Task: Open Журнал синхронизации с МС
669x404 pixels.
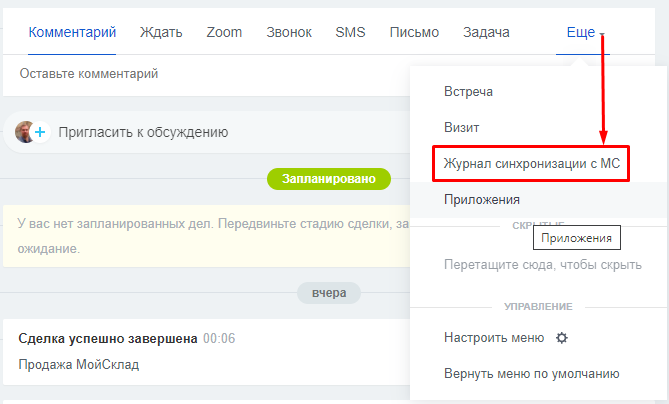Action: point(531,164)
